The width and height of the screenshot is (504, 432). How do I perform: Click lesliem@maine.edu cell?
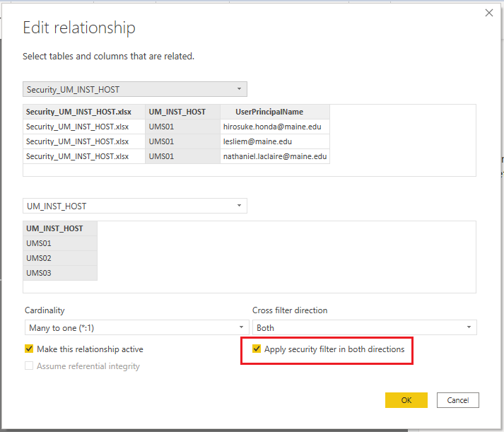(x=275, y=141)
